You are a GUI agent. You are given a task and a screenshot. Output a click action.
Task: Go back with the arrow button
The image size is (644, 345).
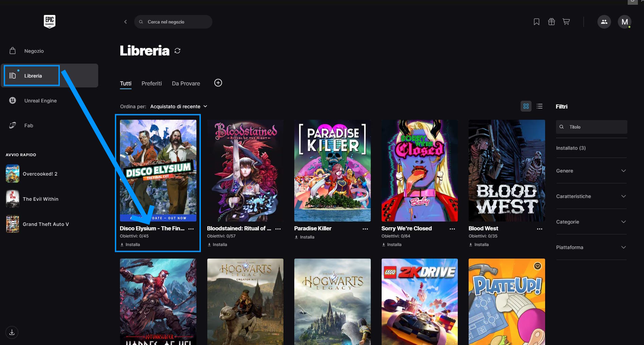125,22
